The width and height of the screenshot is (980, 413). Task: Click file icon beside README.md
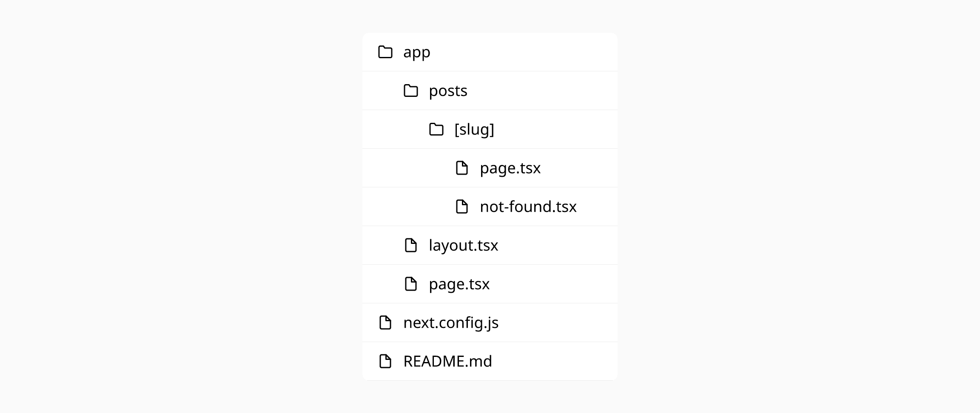point(385,361)
